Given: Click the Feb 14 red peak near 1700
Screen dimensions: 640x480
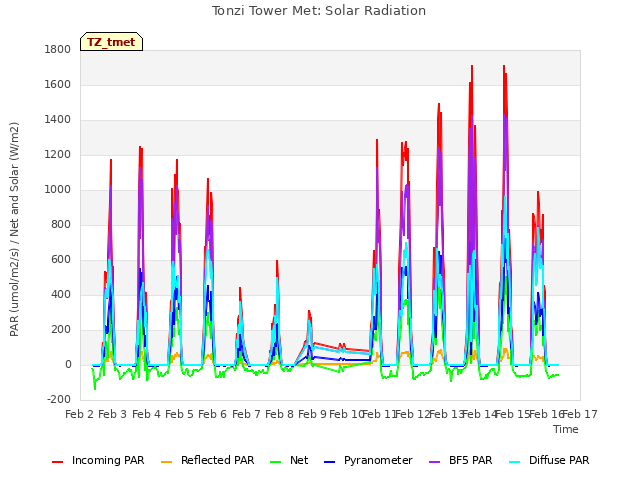Looking at the screenshot, I should [x=472, y=66].
